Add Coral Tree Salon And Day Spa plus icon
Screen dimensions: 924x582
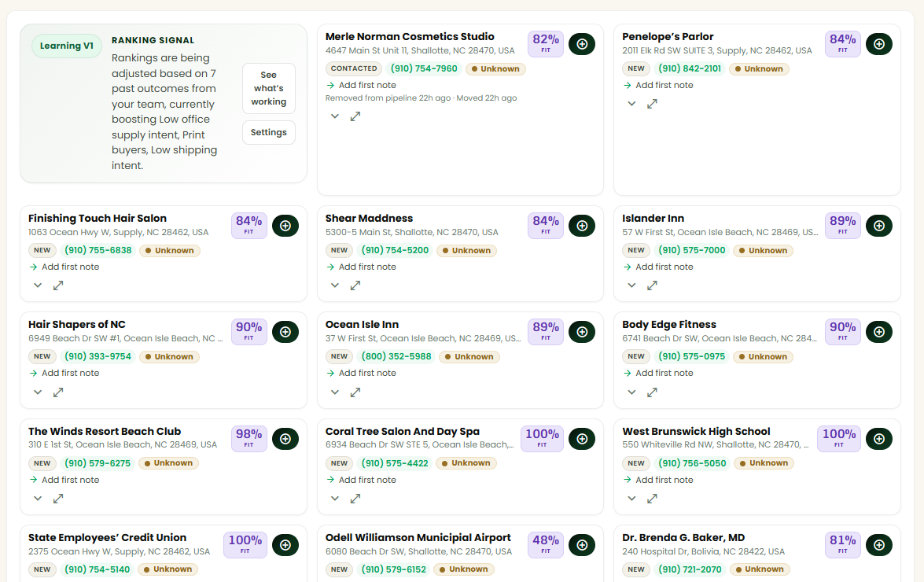[x=582, y=439]
